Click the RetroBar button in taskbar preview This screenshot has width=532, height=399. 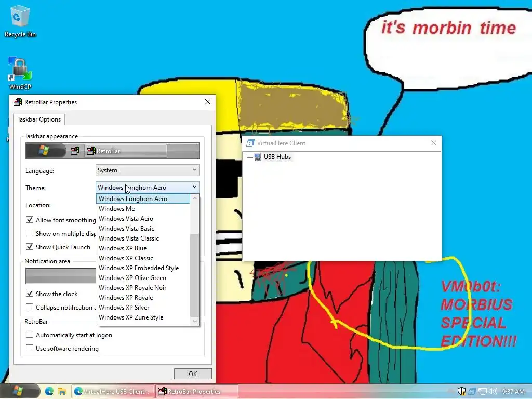[x=126, y=151]
